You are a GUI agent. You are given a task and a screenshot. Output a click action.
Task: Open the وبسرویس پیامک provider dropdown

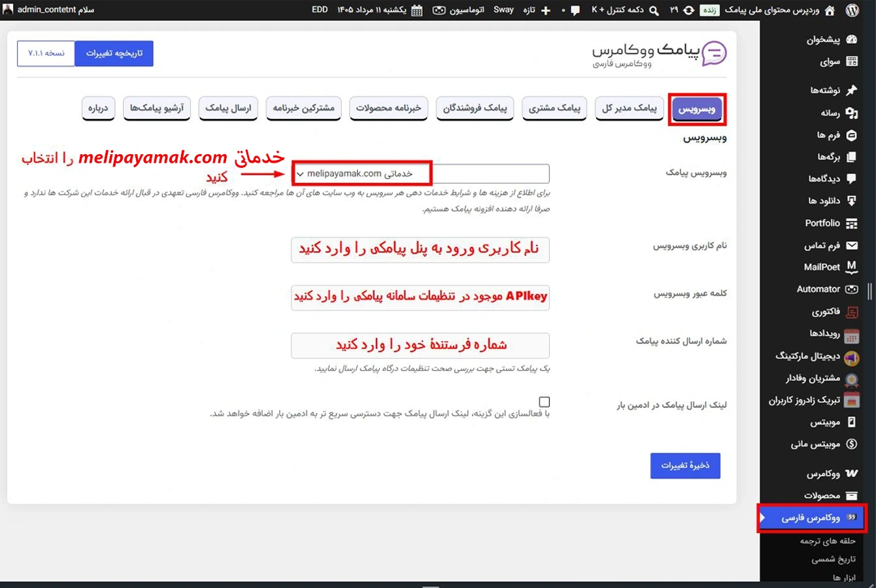(x=420, y=174)
